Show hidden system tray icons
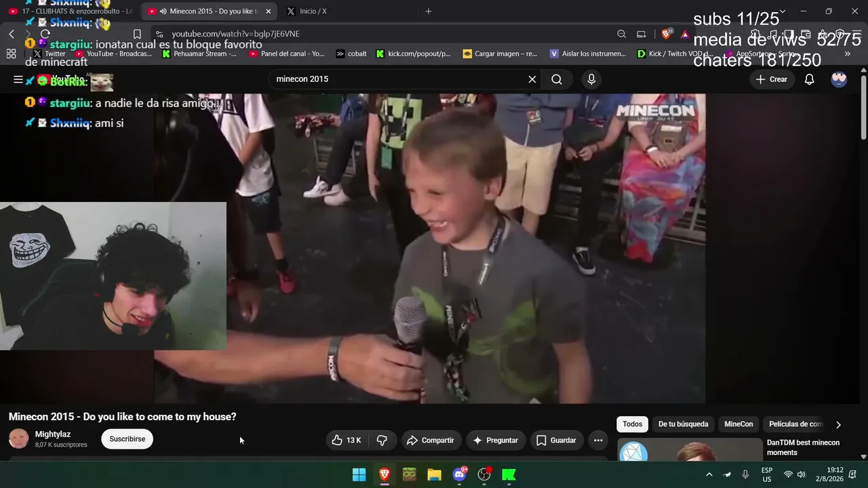The height and width of the screenshot is (488, 868). point(709,474)
